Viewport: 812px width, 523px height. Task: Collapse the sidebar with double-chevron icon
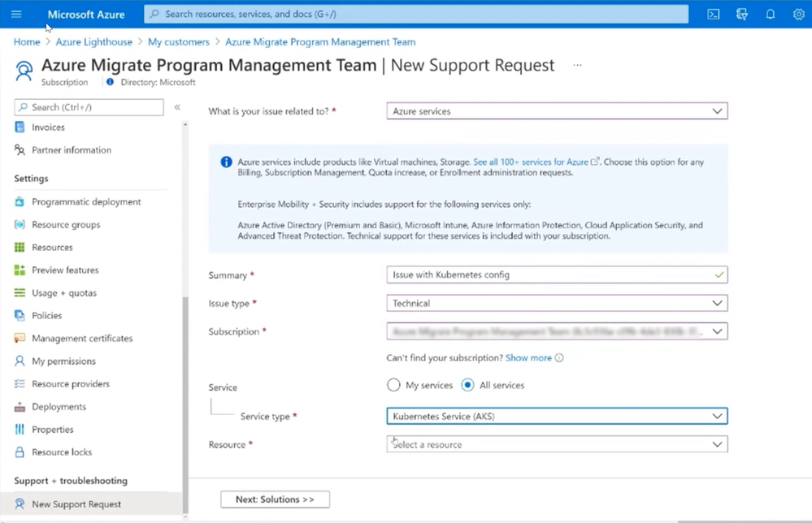pyautogui.click(x=177, y=107)
